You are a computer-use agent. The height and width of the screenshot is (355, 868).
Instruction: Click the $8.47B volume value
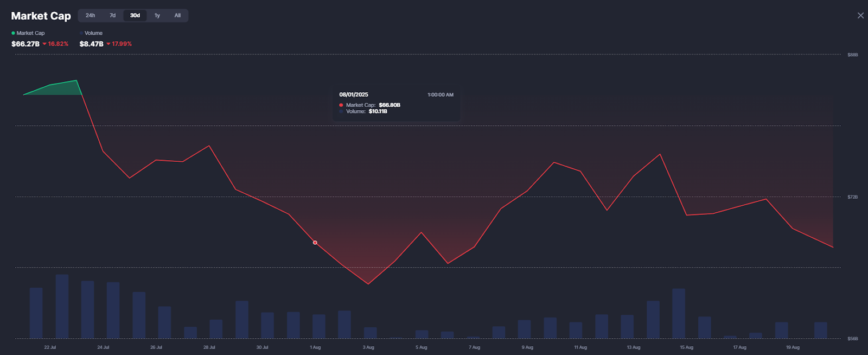click(91, 44)
